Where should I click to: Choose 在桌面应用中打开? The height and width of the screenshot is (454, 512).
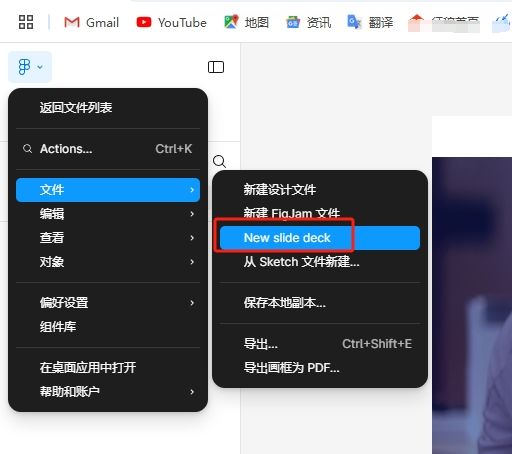pyautogui.click(x=108, y=368)
